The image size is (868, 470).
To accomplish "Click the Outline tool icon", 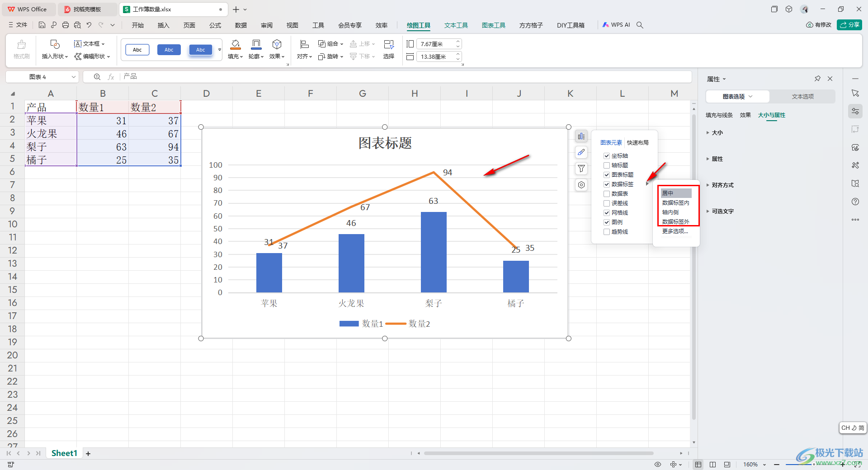I will pyautogui.click(x=256, y=44).
